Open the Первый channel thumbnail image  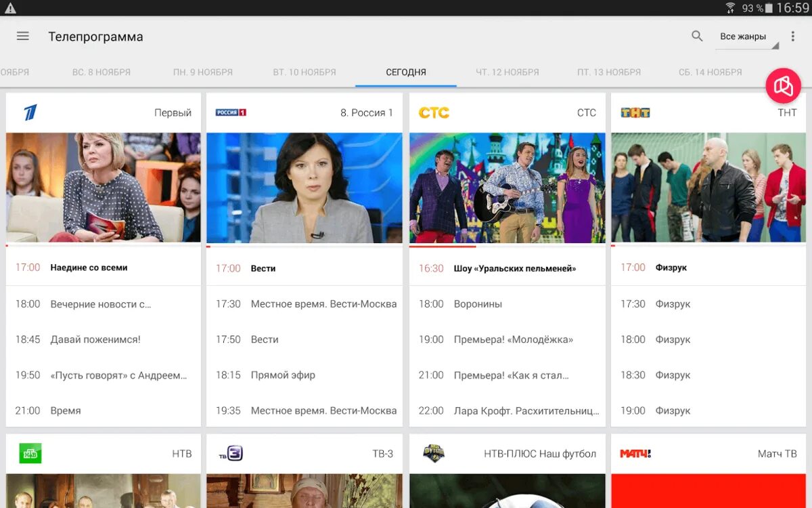pos(104,188)
